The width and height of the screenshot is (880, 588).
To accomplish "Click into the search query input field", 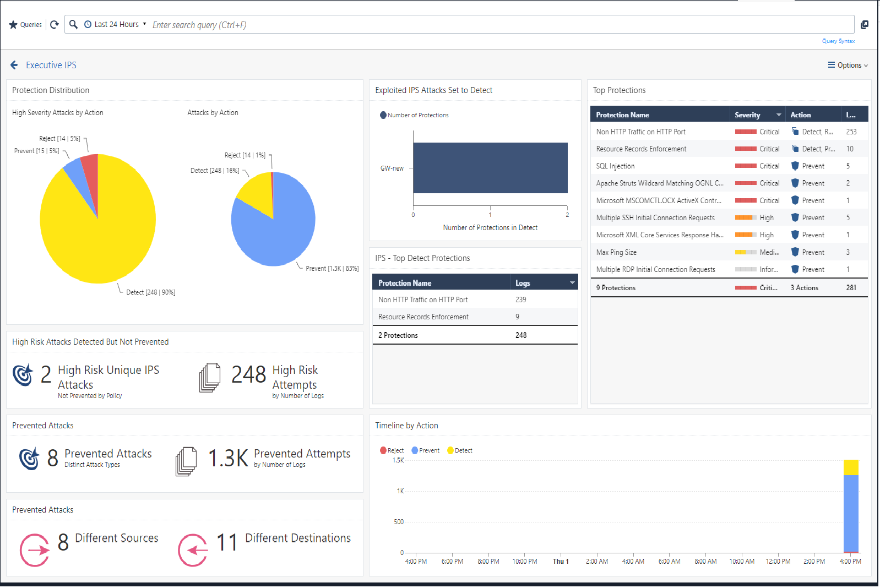I will point(441,25).
